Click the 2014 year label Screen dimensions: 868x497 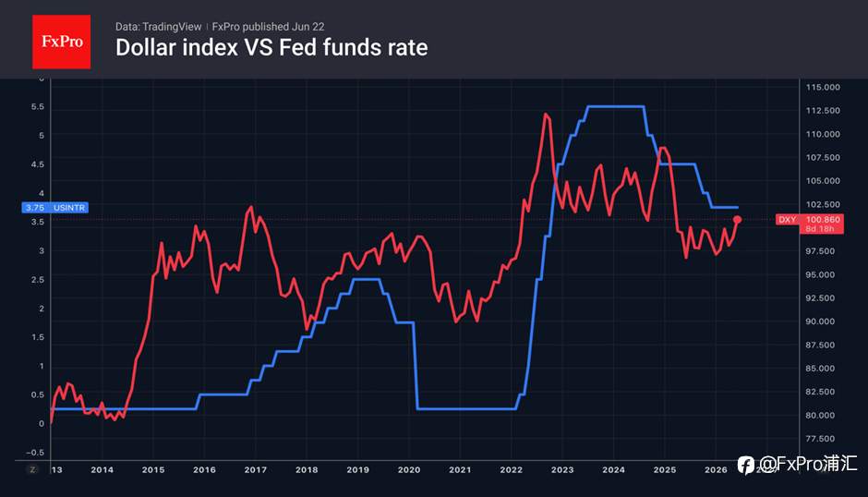click(102, 470)
